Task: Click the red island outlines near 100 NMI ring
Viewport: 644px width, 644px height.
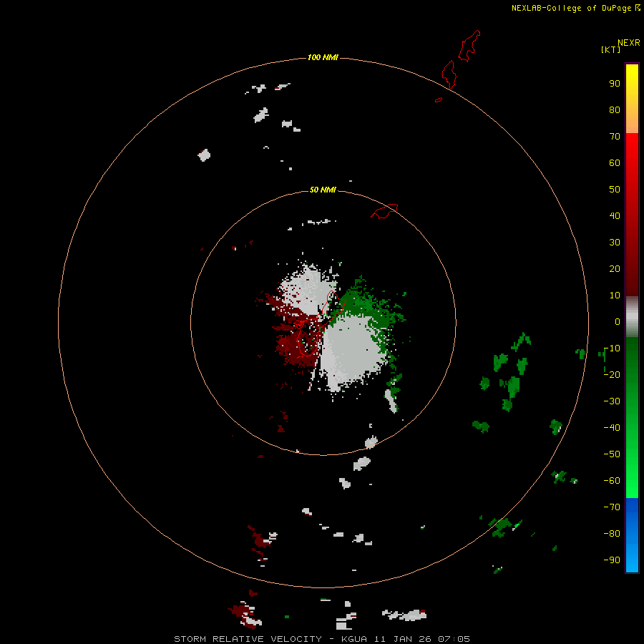Action: 458,66
